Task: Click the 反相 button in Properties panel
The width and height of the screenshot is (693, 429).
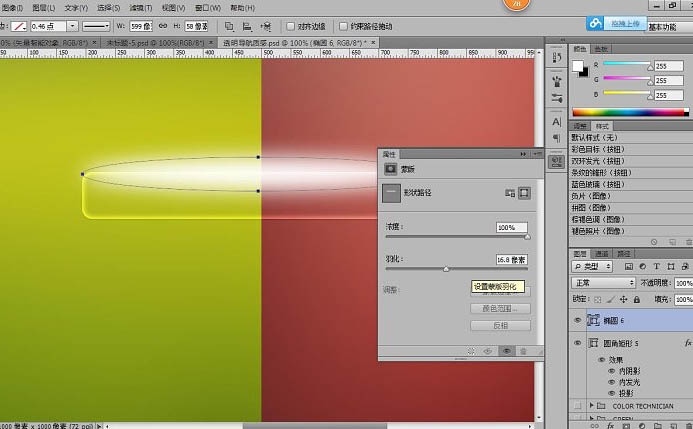Action: coord(500,326)
